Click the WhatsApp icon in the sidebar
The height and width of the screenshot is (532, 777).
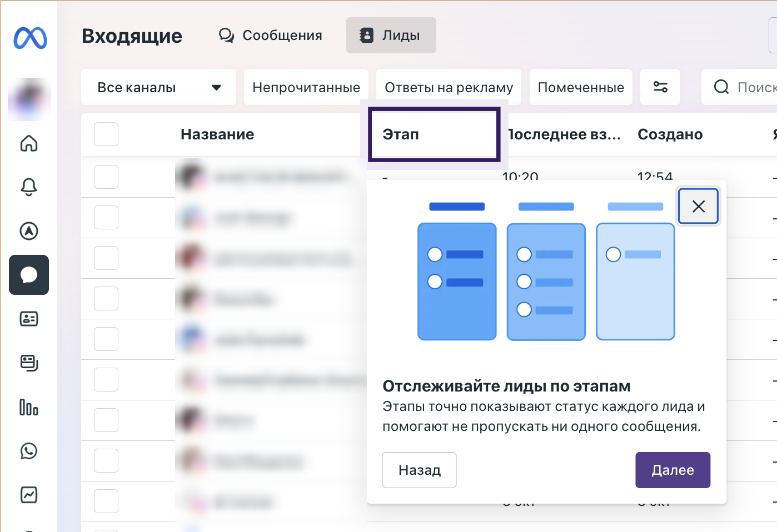click(x=29, y=451)
